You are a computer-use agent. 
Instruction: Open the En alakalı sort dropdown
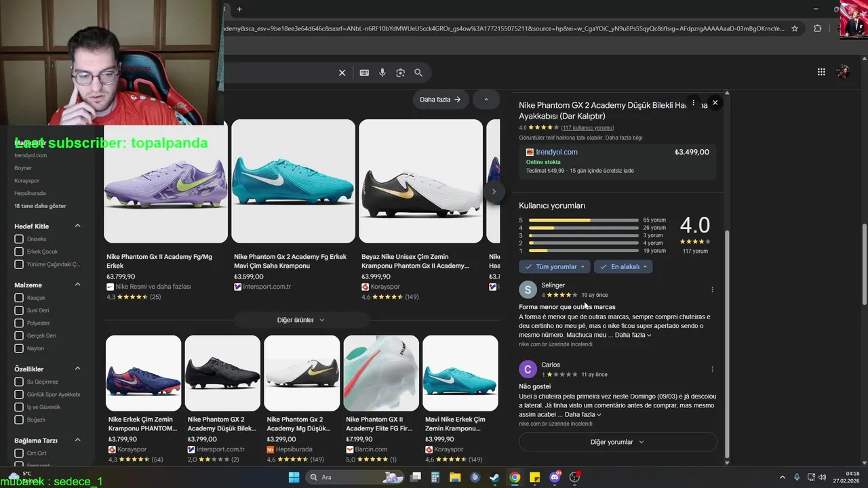coord(623,266)
